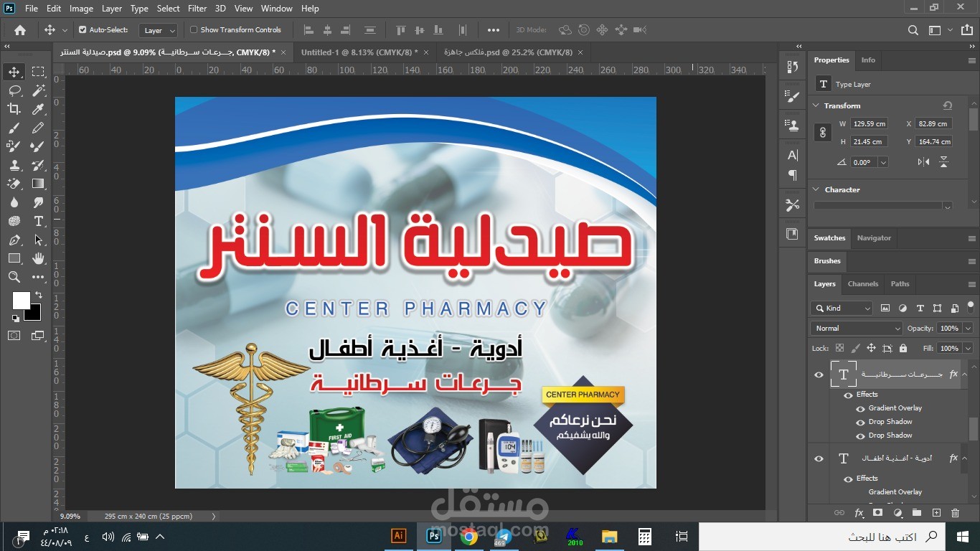Select the Hand tool
The image size is (980, 551).
(x=38, y=258)
